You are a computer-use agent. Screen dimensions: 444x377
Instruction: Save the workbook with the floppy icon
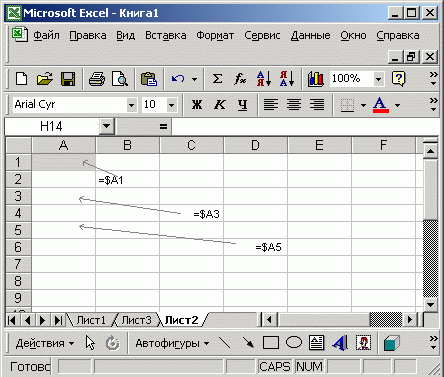[68, 79]
